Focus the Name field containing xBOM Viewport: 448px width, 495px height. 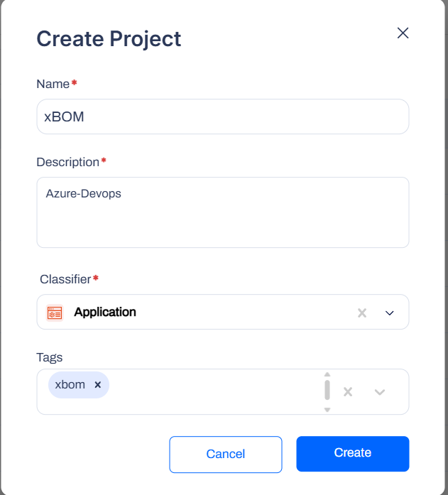223,116
